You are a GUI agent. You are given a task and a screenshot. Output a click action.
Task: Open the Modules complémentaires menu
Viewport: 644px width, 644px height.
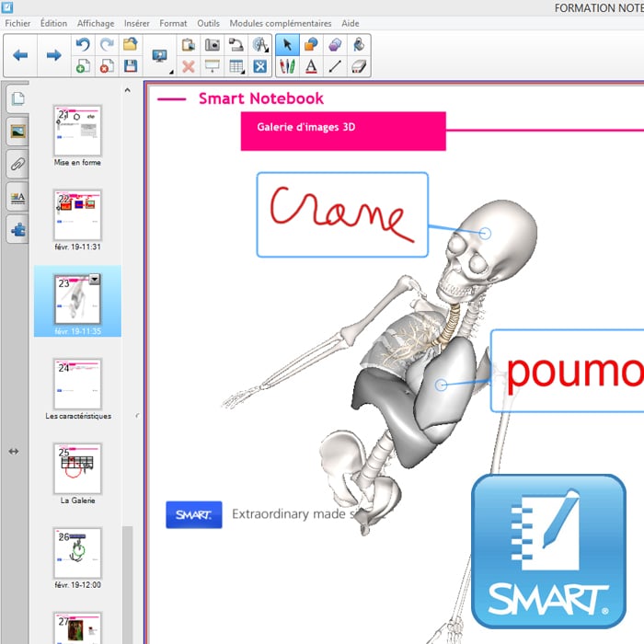(x=281, y=22)
